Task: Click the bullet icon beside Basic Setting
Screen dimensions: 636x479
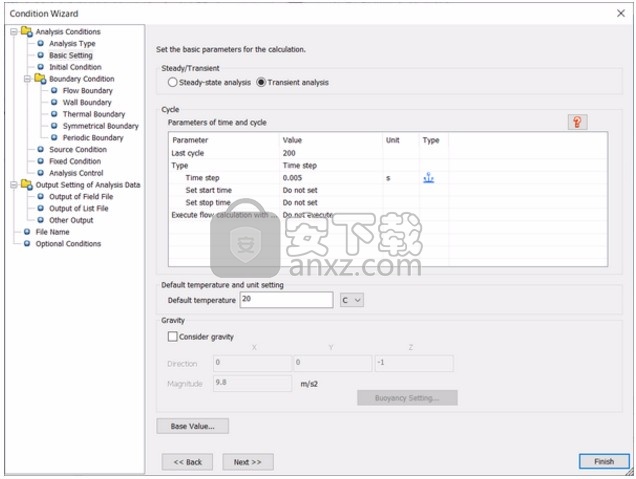Action: [41, 55]
